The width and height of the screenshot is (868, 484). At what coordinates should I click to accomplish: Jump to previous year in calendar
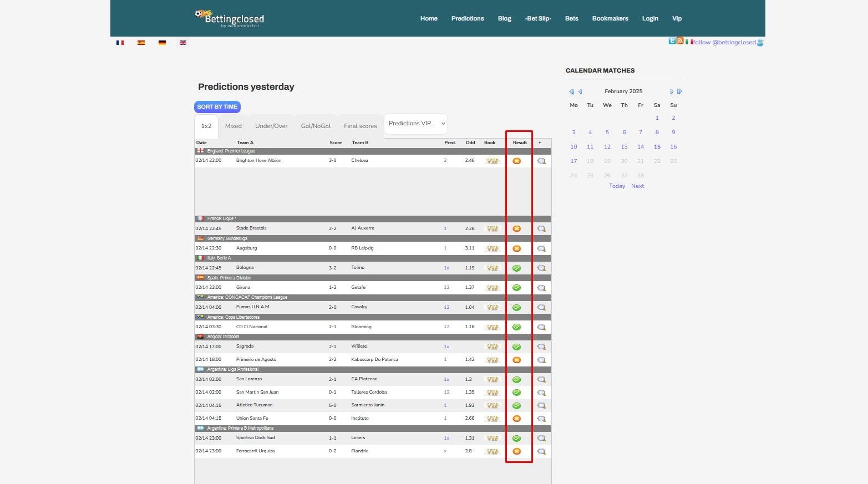(x=571, y=91)
